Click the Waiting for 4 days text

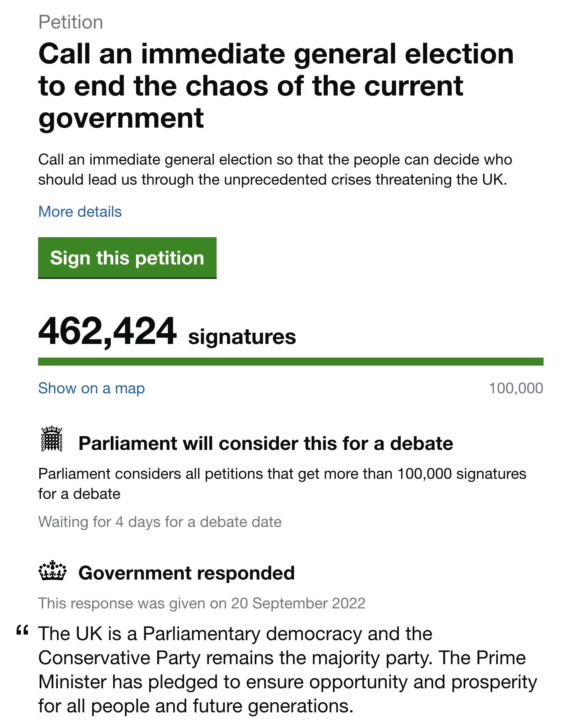[x=160, y=522]
